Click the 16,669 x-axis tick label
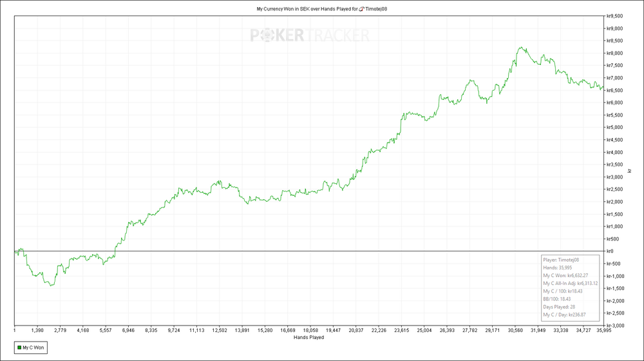644x361 pixels. click(x=287, y=330)
